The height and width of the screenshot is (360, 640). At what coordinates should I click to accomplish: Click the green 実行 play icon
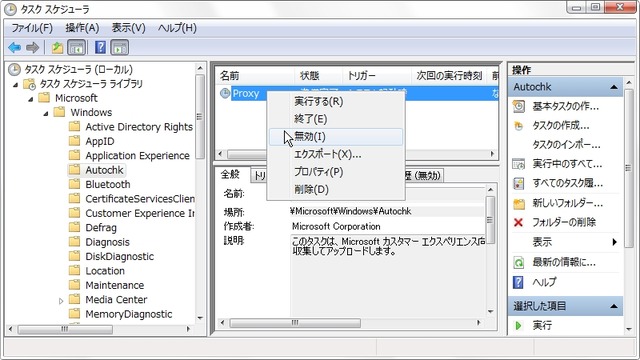[518, 326]
